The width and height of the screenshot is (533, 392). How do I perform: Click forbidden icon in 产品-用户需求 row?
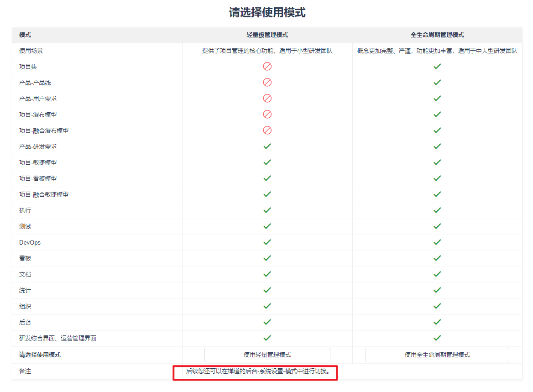(x=267, y=98)
